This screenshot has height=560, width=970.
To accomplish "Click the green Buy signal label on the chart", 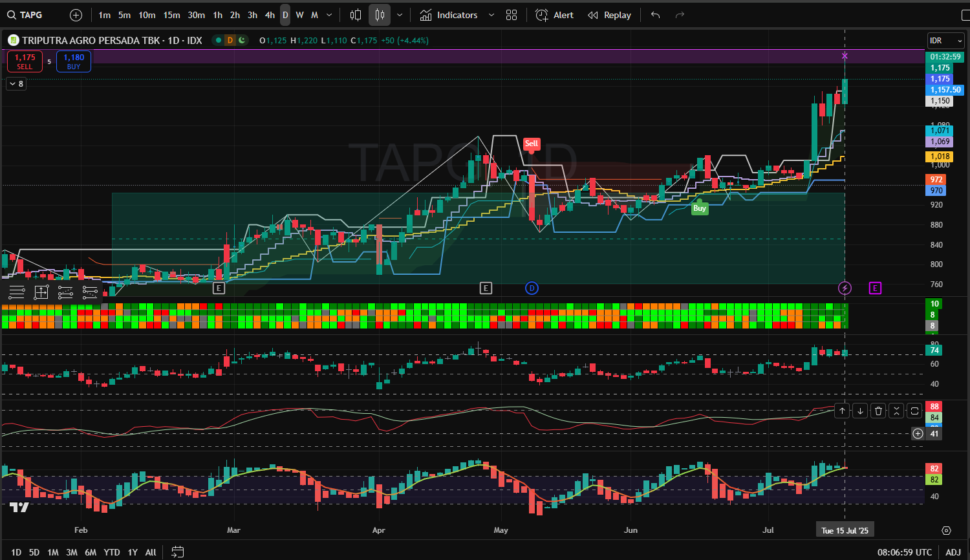I will pos(699,208).
